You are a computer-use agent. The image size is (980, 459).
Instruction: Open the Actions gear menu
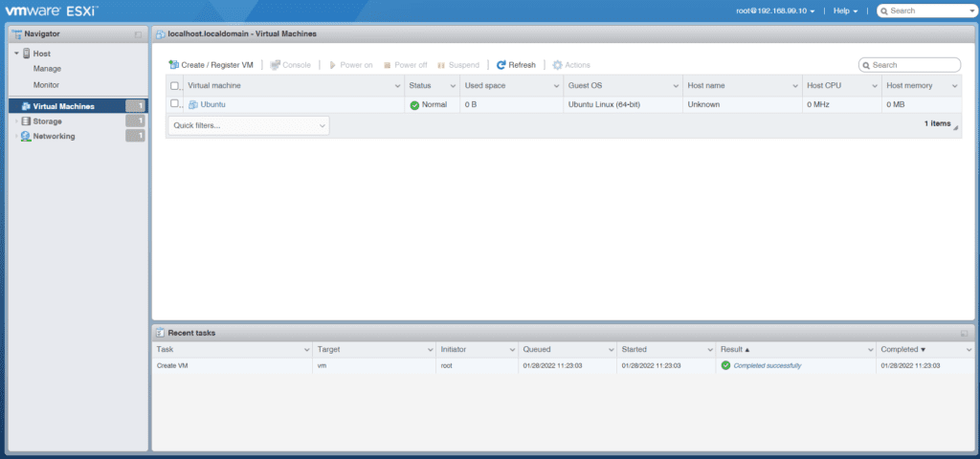557,65
